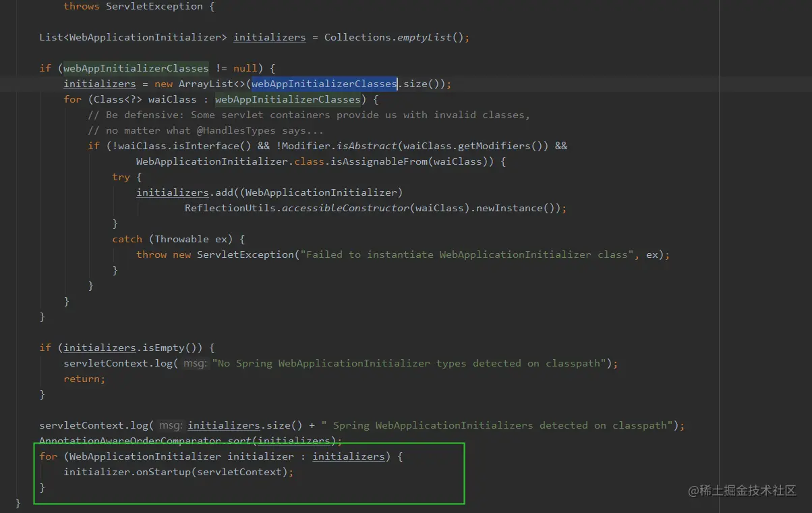812x513 pixels.
Task: Click 'WebApplicationInitializer initializer' loop declaration
Action: click(x=181, y=456)
